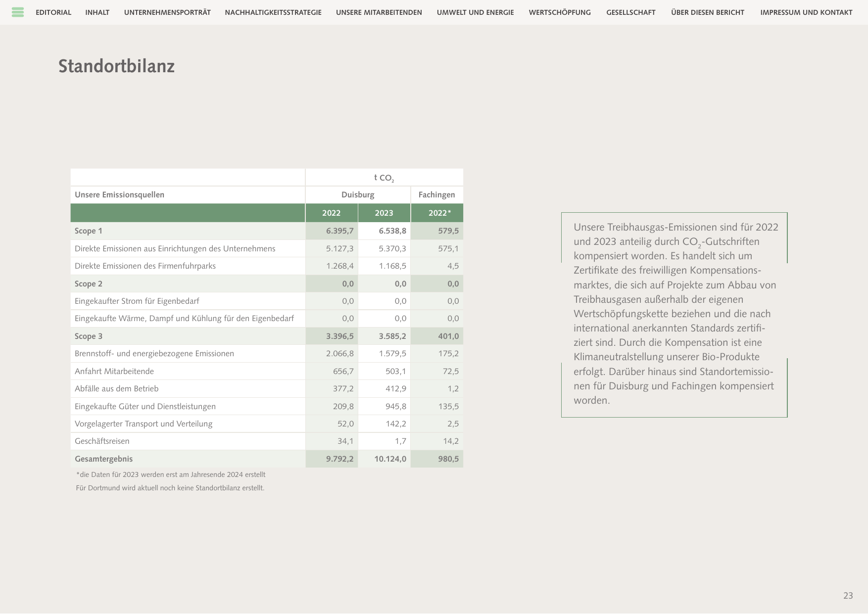Select UNTERNEHMENSPORTRÄT in the top navigation
This screenshot has width=868, height=614.
point(167,12)
